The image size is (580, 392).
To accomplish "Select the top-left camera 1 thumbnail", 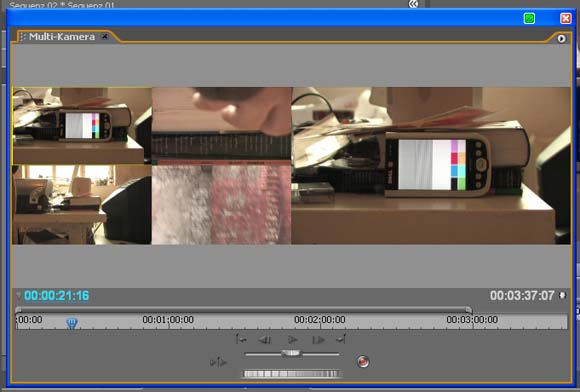I will click(82, 125).
